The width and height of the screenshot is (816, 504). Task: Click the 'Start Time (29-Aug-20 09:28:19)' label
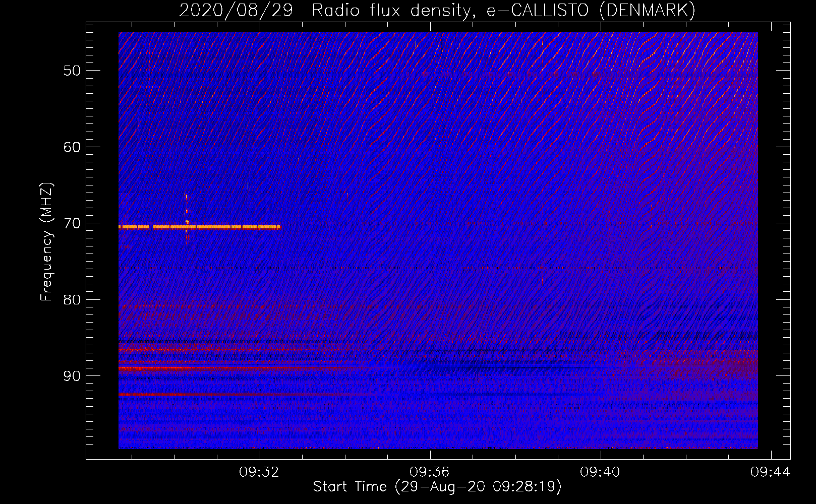437,487
